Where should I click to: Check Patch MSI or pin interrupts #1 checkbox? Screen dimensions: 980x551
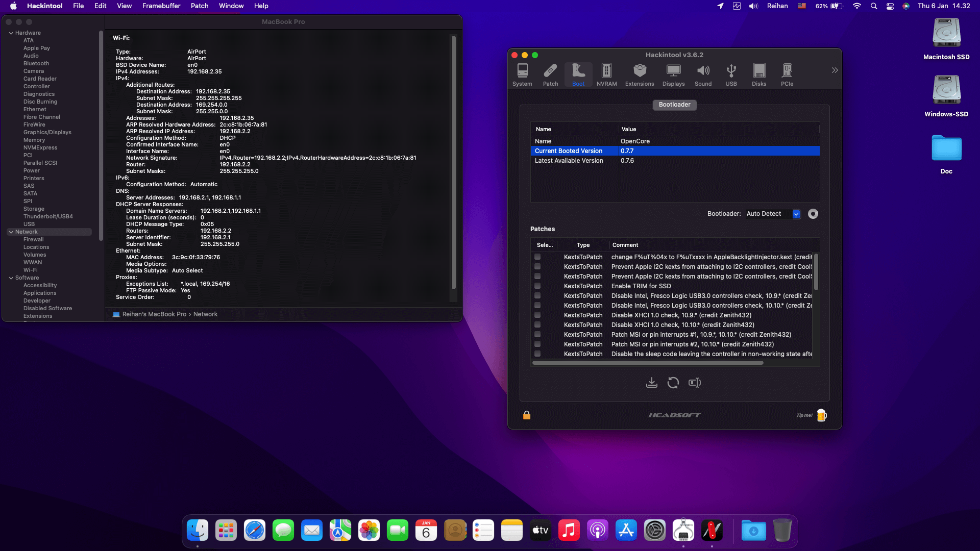pos(537,334)
